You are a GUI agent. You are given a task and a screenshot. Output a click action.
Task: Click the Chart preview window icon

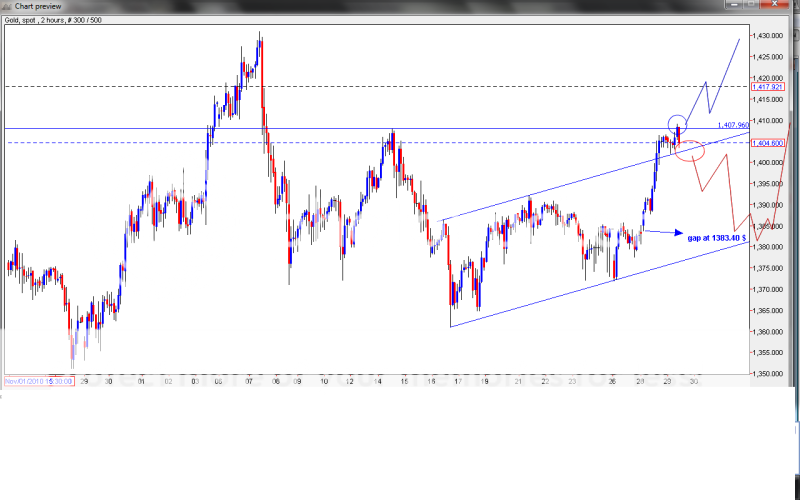click(x=9, y=7)
